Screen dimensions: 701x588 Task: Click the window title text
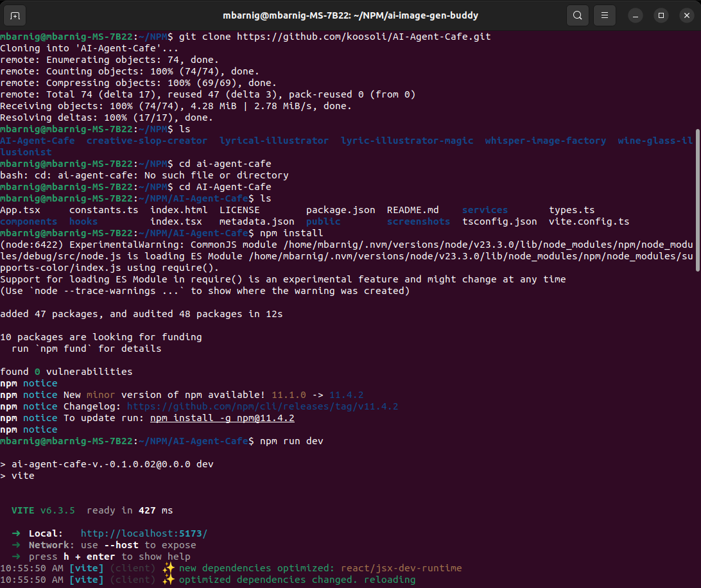[350, 15]
